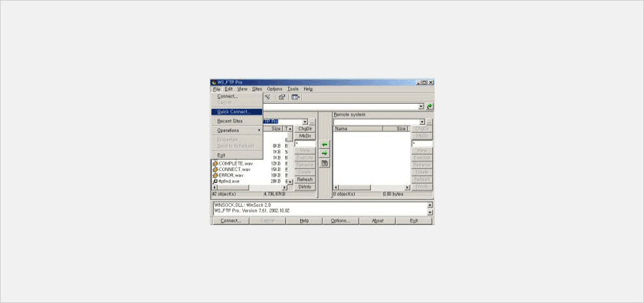Click the local pane DirInfo button
The width and height of the screenshot is (644, 303).
[305, 187]
